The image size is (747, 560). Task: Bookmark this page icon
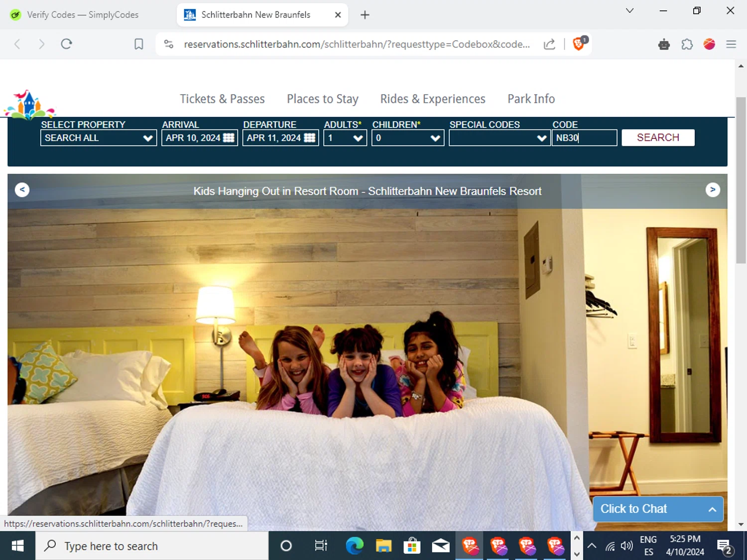[x=139, y=44]
